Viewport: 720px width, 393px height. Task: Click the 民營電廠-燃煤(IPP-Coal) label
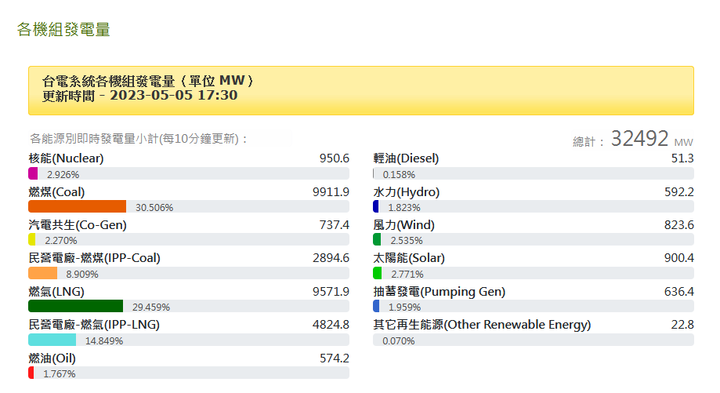pyautogui.click(x=95, y=258)
